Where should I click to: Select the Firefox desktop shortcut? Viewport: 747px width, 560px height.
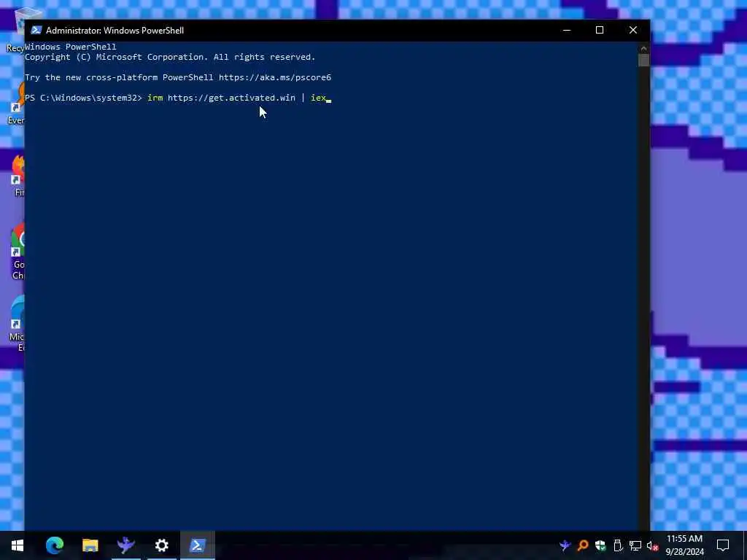tap(18, 175)
